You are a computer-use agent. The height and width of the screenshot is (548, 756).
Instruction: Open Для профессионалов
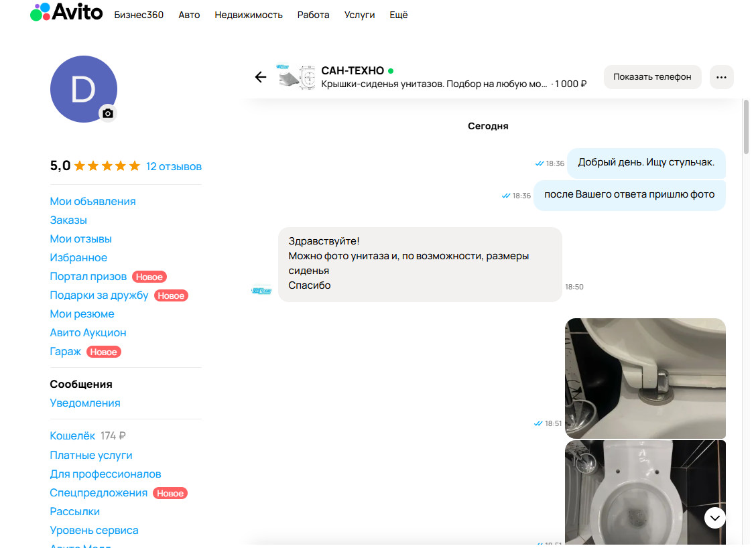click(x=106, y=474)
